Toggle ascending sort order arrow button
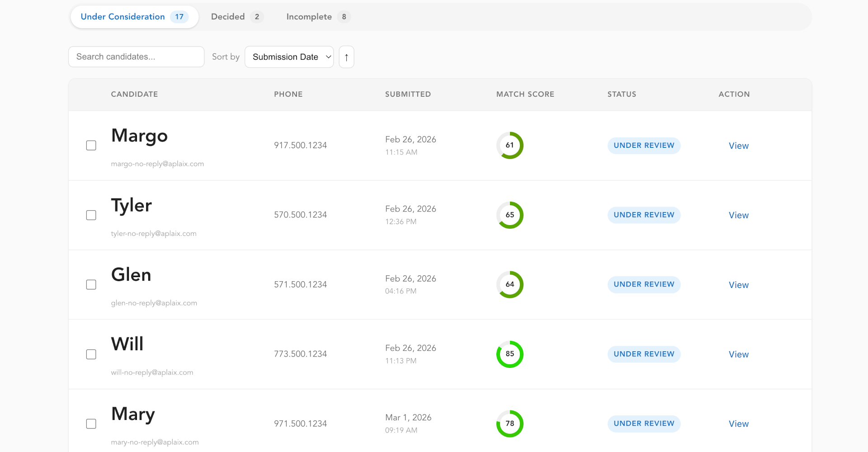Image resolution: width=868 pixels, height=452 pixels. coord(346,57)
